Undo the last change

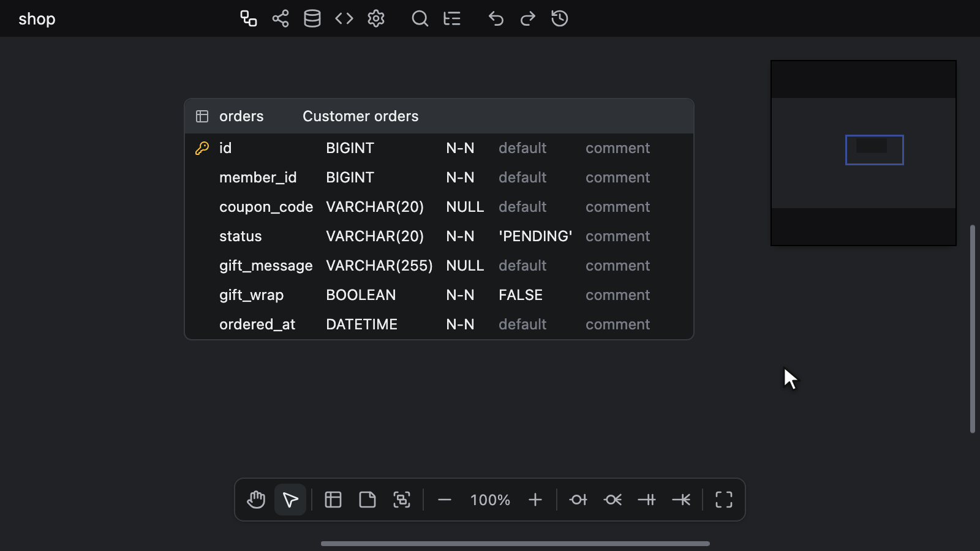click(x=496, y=18)
